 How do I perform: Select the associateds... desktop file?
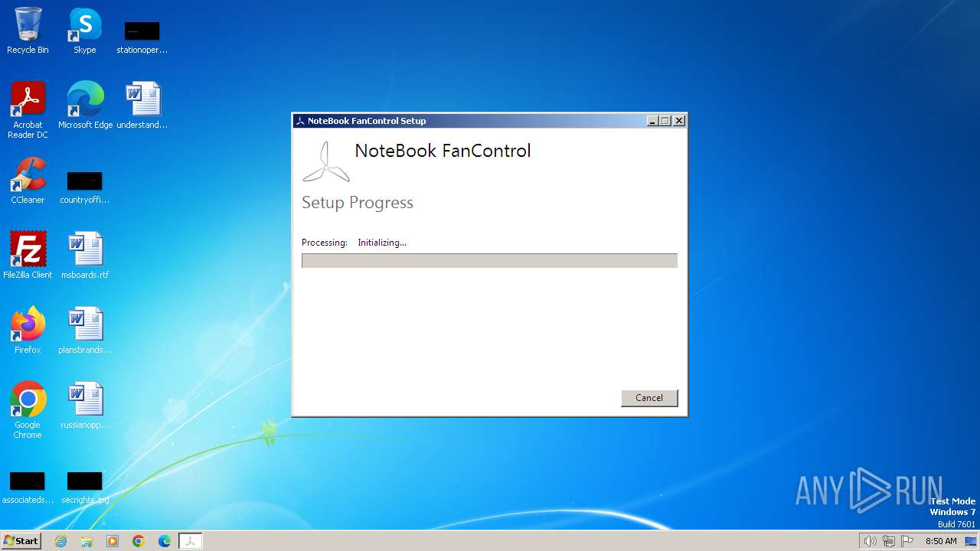coord(28,487)
